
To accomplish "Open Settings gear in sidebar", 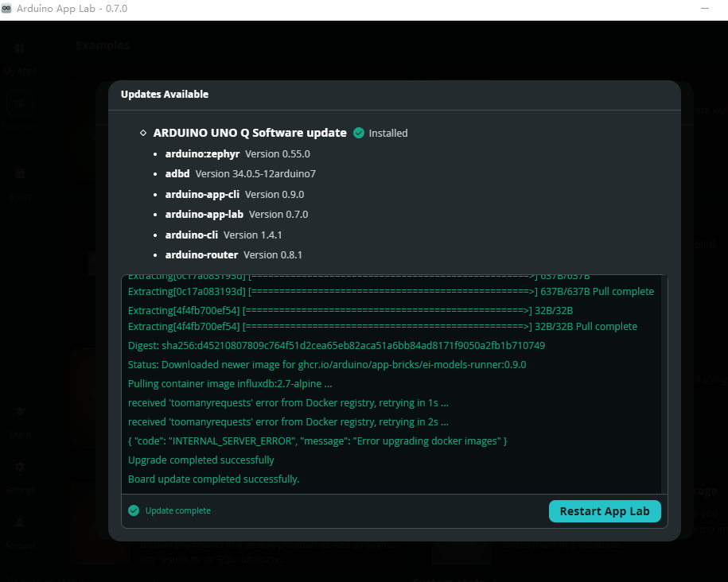I will click(20, 467).
